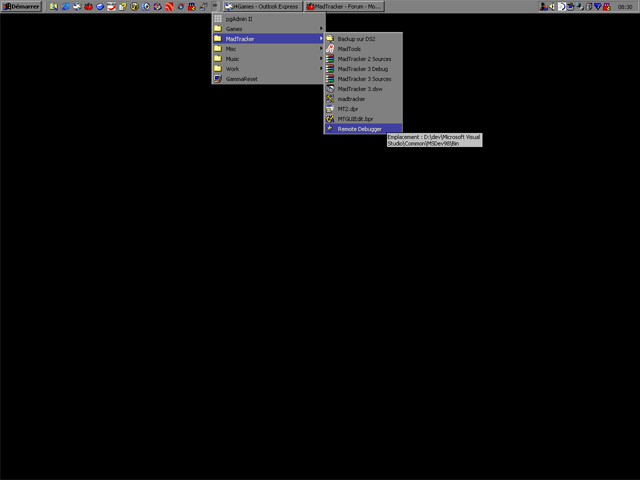The image size is (640, 480).
Task: Click the yellow round quick launch icon
Action: (x=134, y=7)
